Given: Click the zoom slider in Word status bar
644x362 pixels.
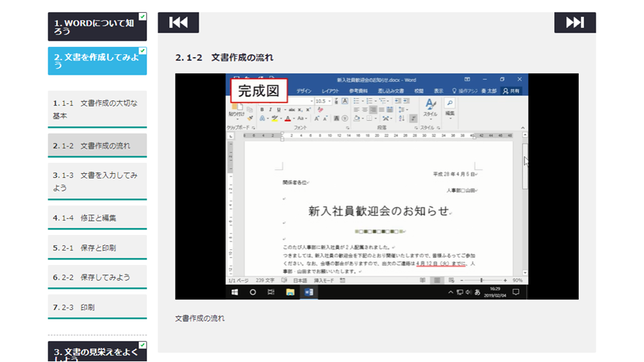Looking at the screenshot, I should click(482, 280).
